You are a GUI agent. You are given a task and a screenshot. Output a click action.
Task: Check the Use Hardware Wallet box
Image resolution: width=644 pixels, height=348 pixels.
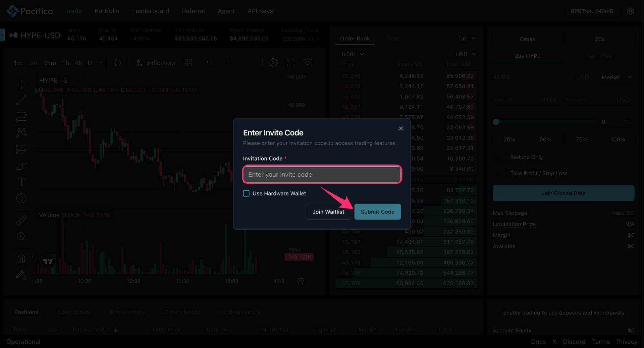click(x=246, y=193)
